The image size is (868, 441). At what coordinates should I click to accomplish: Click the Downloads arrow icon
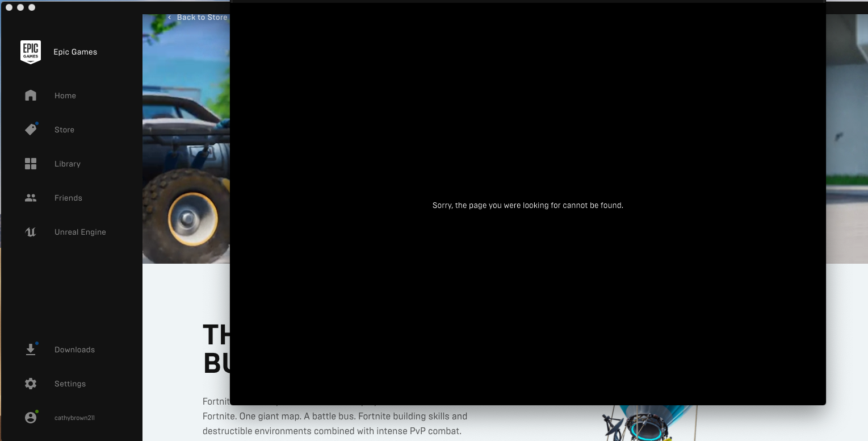point(31,349)
